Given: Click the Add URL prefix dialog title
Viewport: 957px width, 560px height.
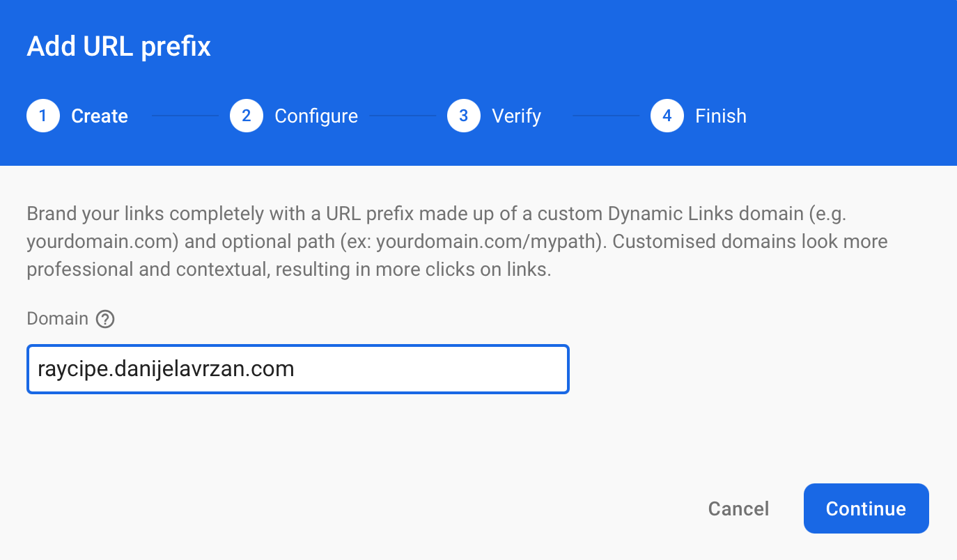Looking at the screenshot, I should pyautogui.click(x=118, y=46).
